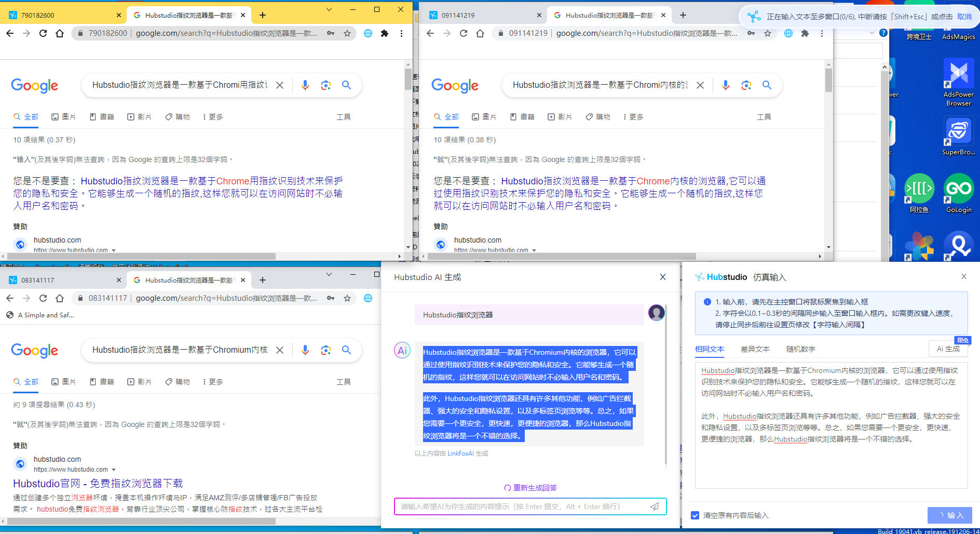
Task: Click password key icon in 091141219 window
Action: 751,33
